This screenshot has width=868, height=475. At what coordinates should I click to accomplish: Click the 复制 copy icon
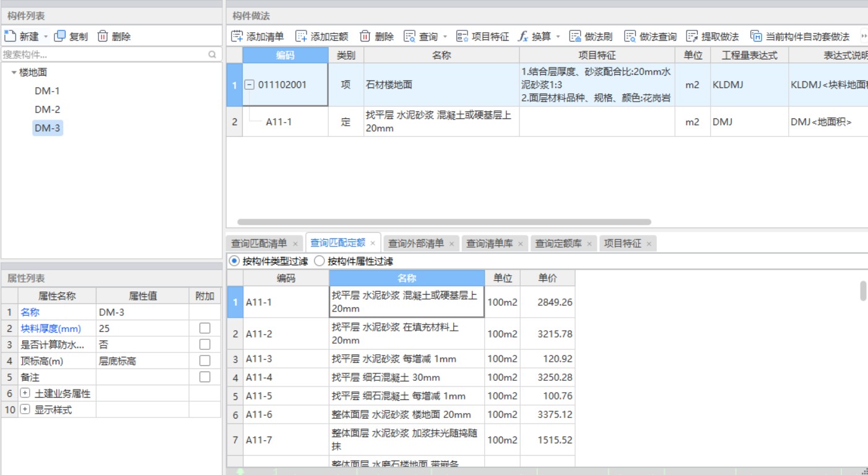pyautogui.click(x=60, y=36)
